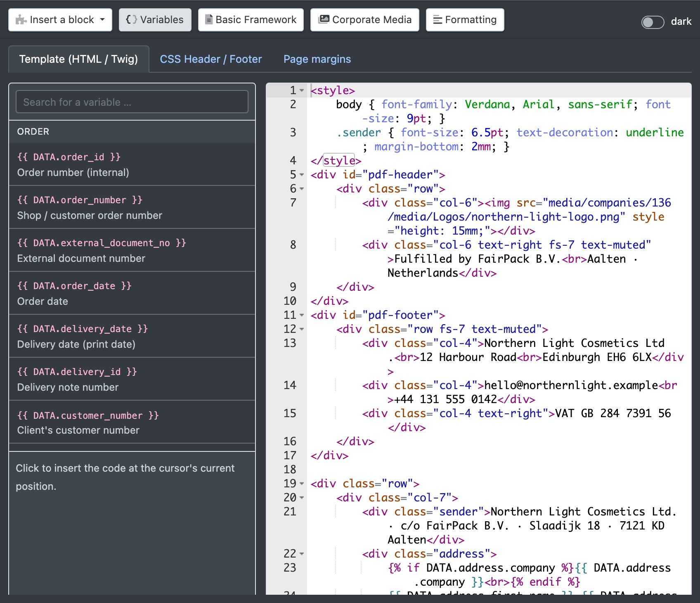
Task: Insert the DATA.customer_number variable
Action: click(x=132, y=422)
